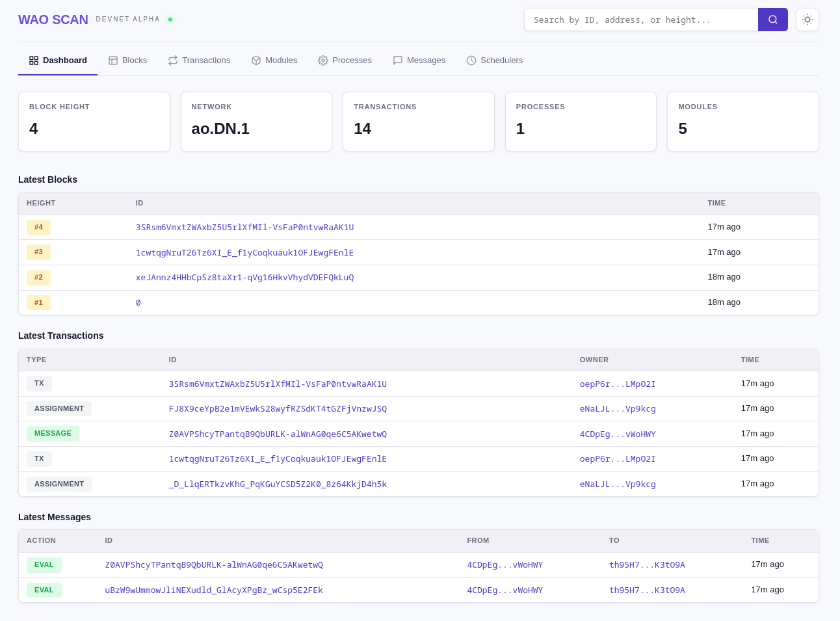Image resolution: width=840 pixels, height=621 pixels.
Task: Click the Transactions arrows icon
Action: 173,60
